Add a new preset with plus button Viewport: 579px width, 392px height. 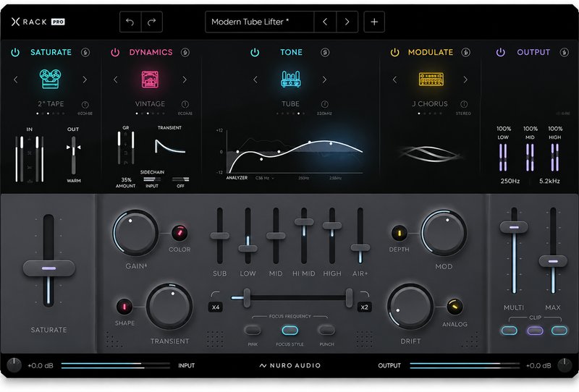tap(374, 22)
